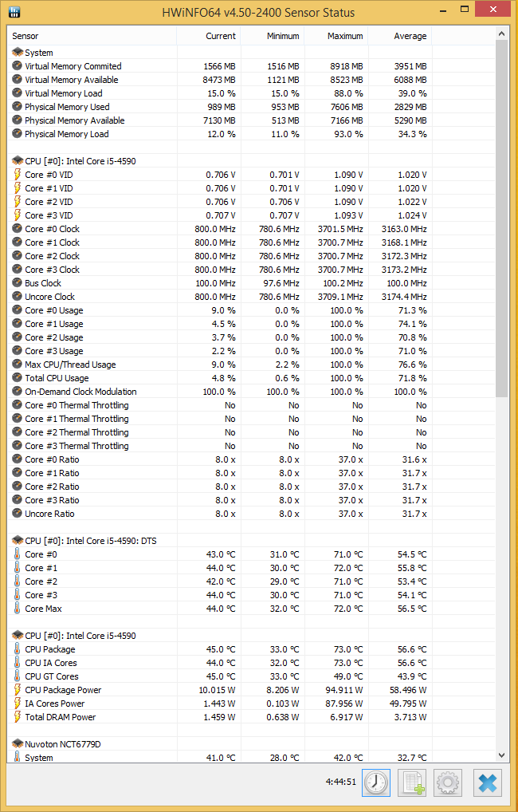Viewport: 518px width, 812px height.
Task: Click the Physical Memory Used gauge icon
Action: [17, 107]
